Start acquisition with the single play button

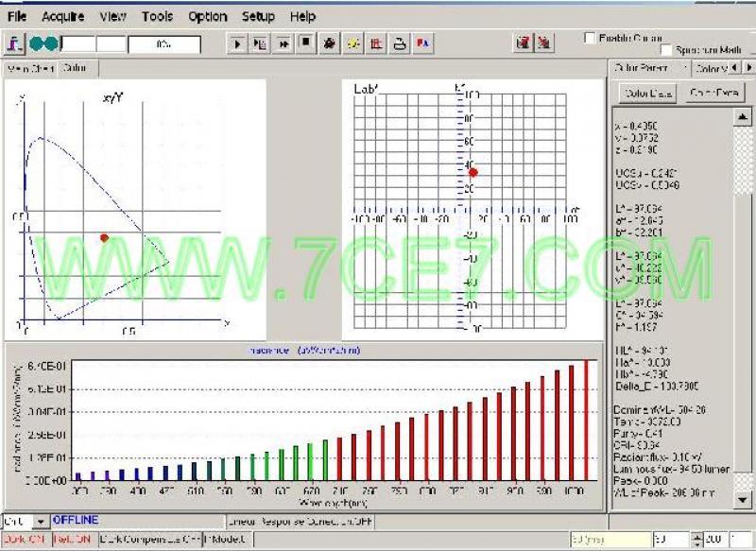237,43
